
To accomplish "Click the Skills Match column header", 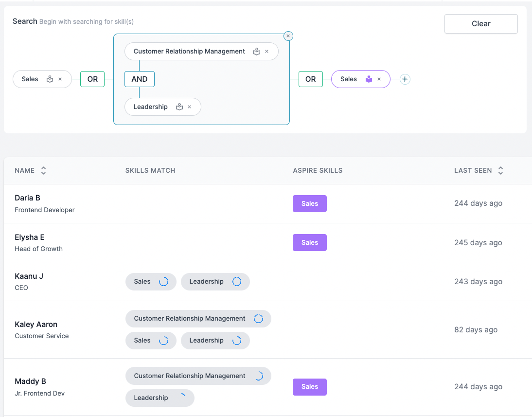I will tap(150, 170).
